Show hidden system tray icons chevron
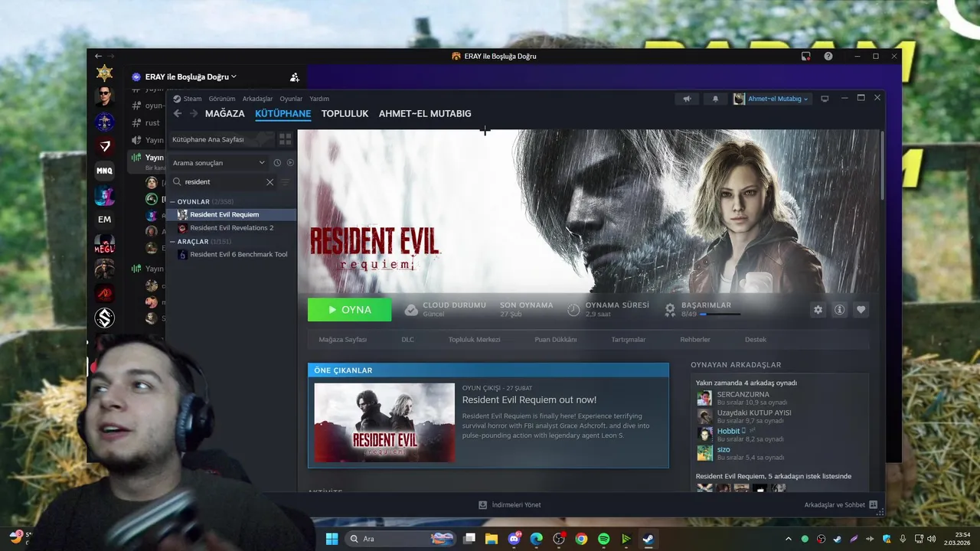980x551 pixels. [x=788, y=539]
